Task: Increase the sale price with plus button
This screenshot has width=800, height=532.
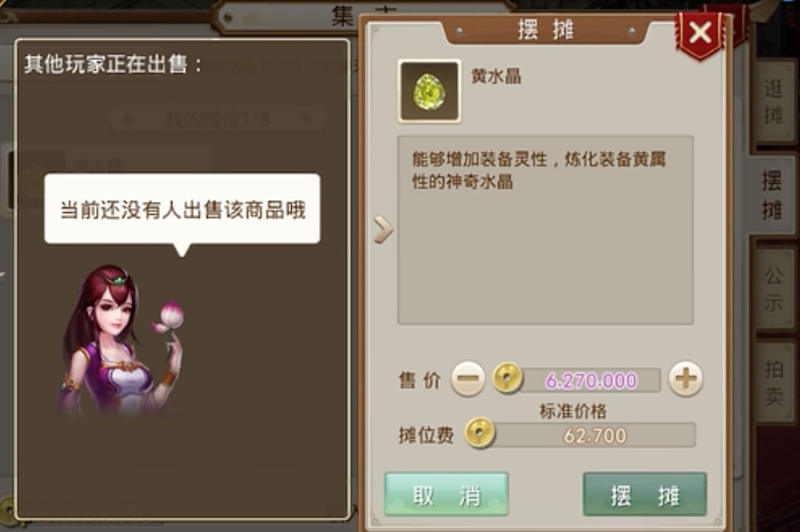Action: 686,379
